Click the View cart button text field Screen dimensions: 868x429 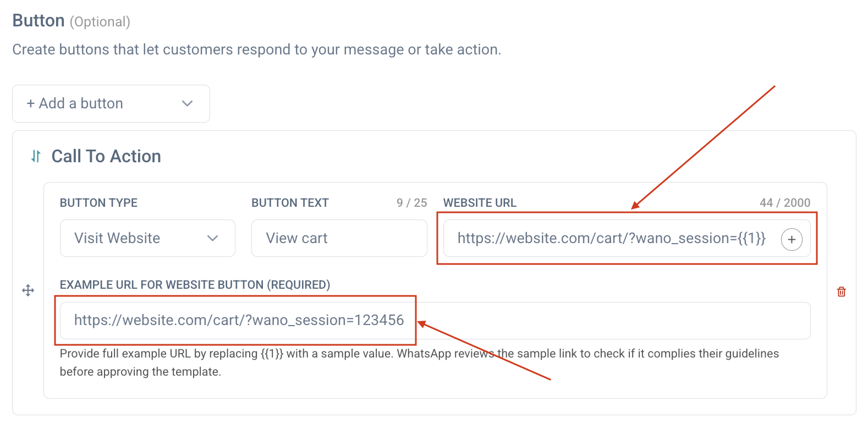tap(339, 238)
